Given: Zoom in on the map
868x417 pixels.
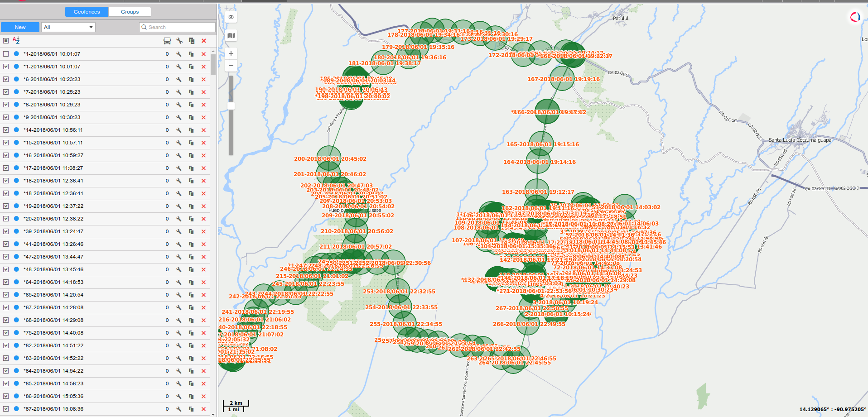Looking at the screenshot, I should (231, 53).
